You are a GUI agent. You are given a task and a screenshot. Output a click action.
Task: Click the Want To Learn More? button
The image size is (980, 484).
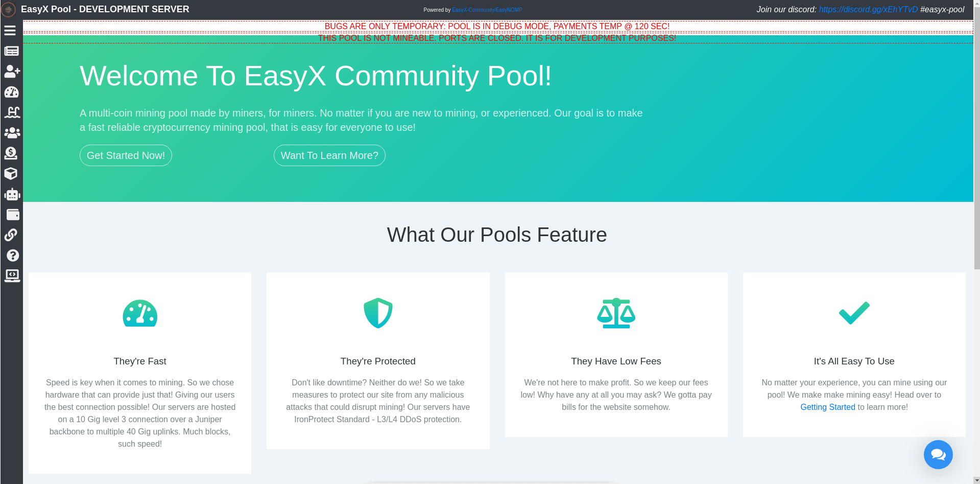click(x=329, y=155)
